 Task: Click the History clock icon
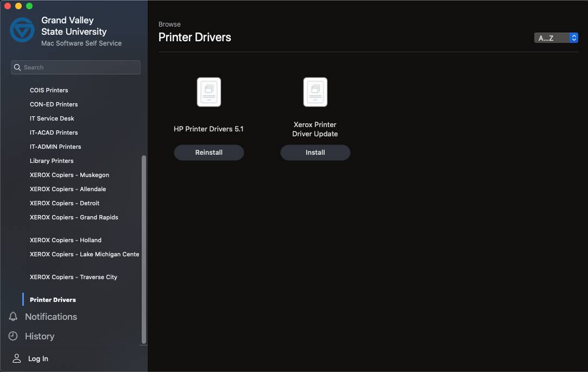coord(14,336)
